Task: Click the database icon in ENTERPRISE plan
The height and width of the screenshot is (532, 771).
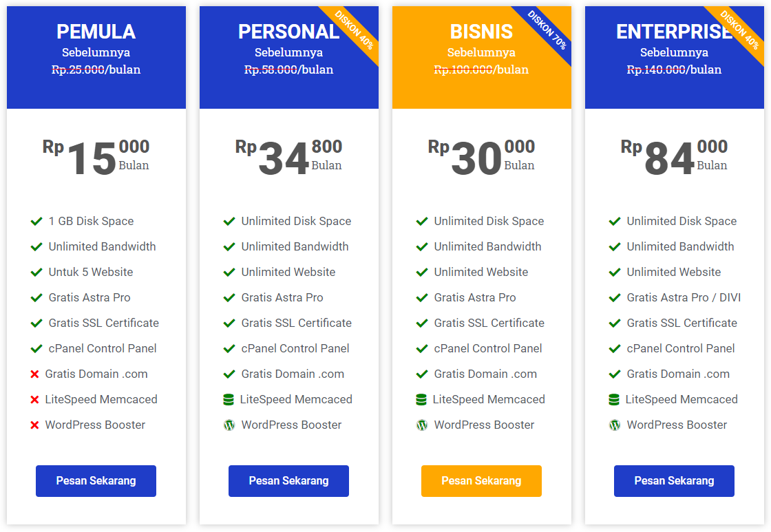Action: click(614, 399)
